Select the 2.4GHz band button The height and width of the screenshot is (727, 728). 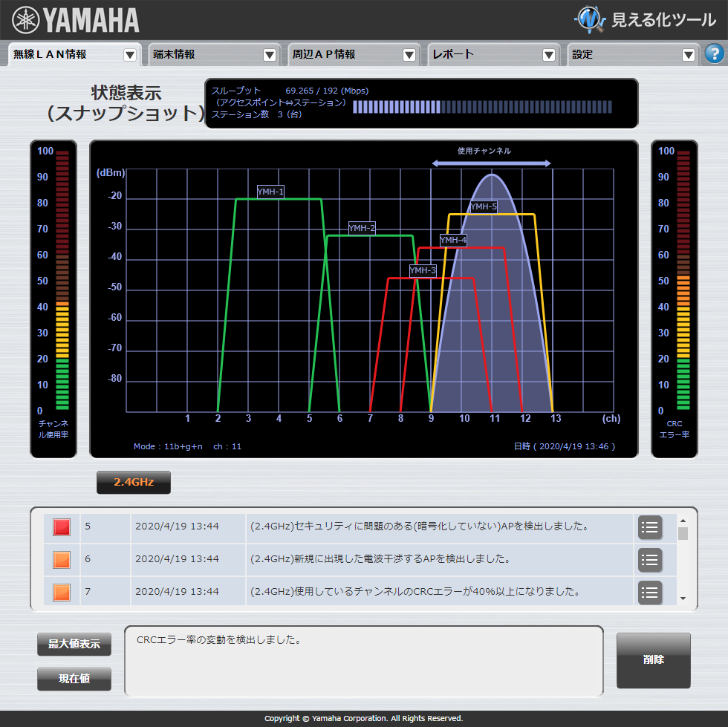(133, 482)
